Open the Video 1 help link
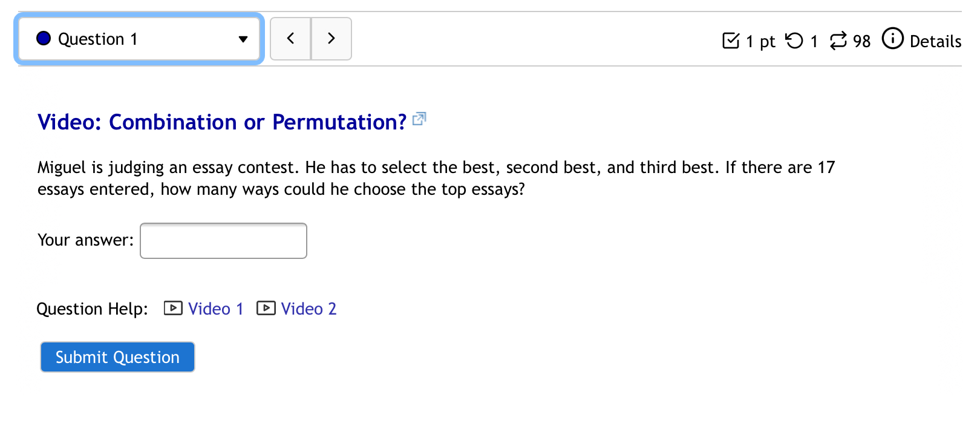980x435 pixels. (x=215, y=309)
